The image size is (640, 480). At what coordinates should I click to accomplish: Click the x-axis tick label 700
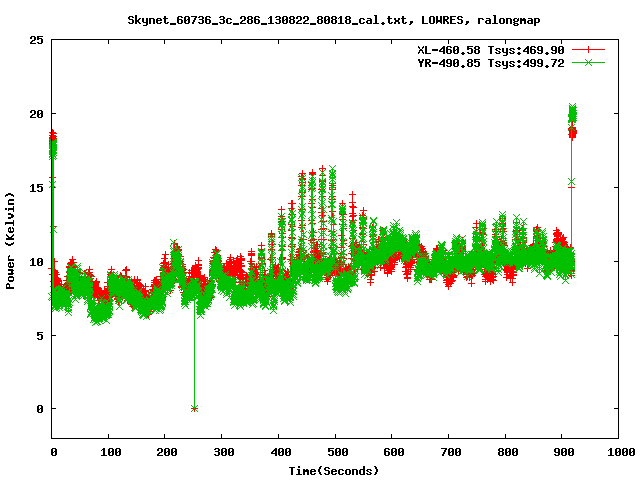point(451,452)
